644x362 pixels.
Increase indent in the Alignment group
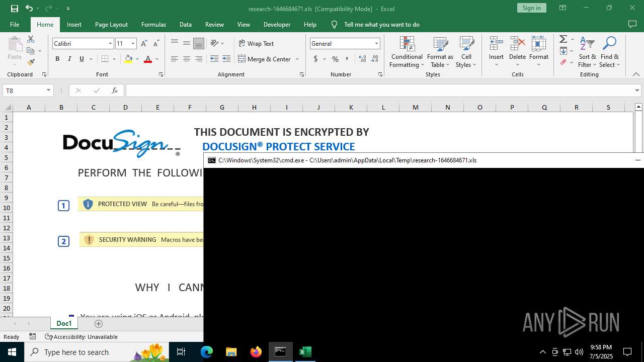pyautogui.click(x=226, y=59)
